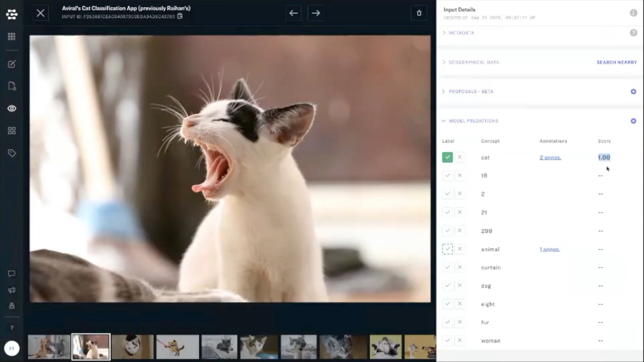644x362 pixels.
Task: Click the Search Nearby button
Action: click(616, 62)
